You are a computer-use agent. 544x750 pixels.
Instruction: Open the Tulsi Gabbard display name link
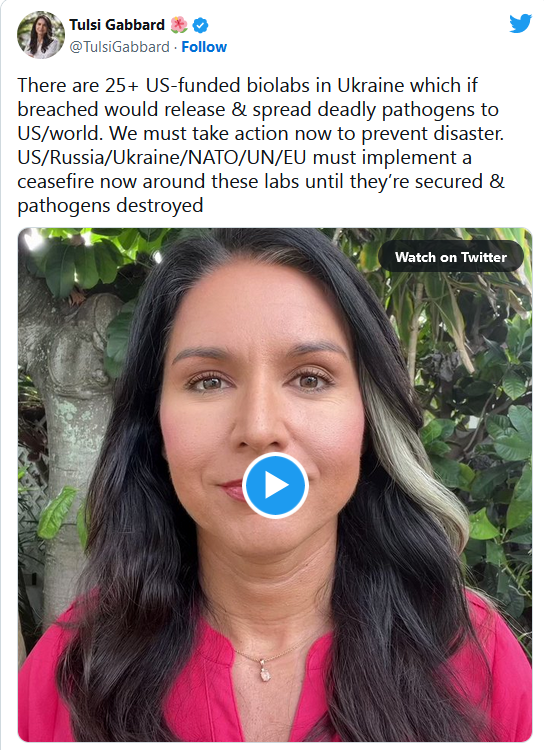(117, 24)
